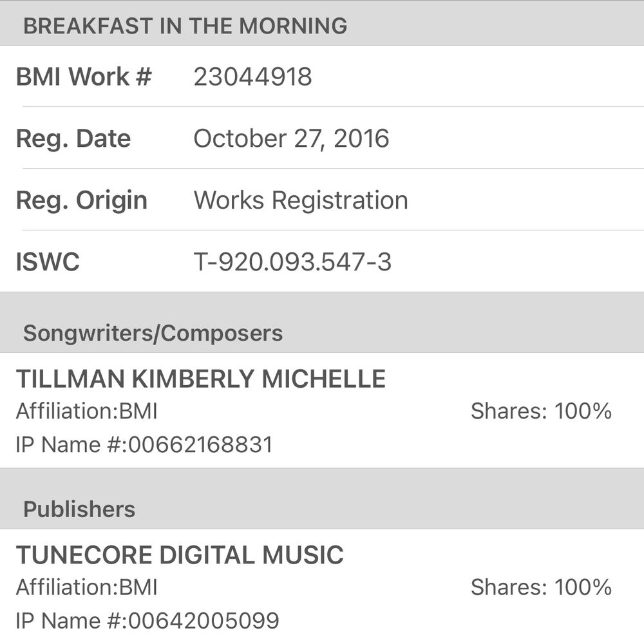Select the Works Registration value
Viewport: 644px width, 644px height.
click(x=301, y=200)
